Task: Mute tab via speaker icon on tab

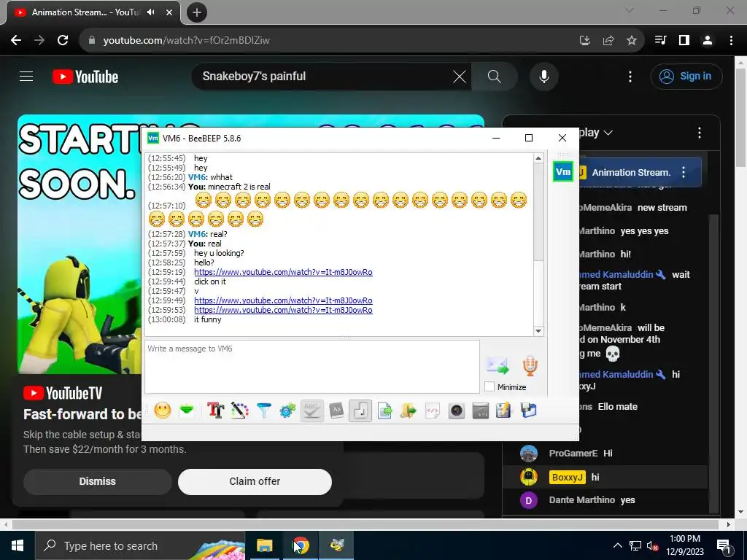Action: pos(151,12)
